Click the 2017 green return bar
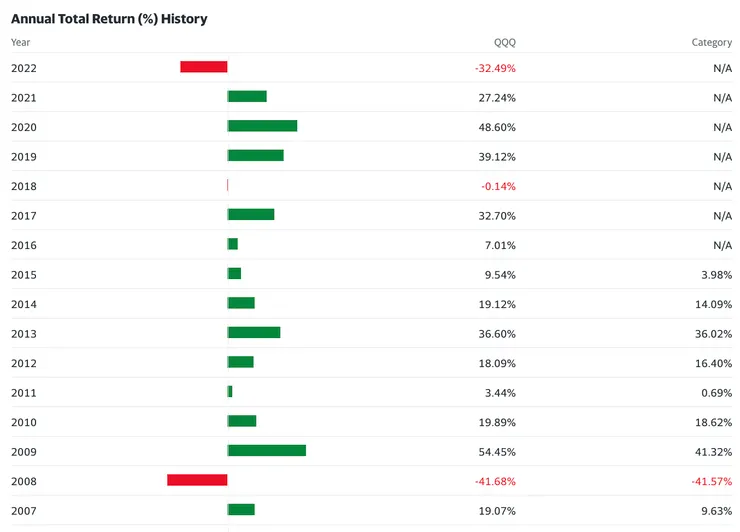This screenshot has width=740, height=532. tap(251, 215)
